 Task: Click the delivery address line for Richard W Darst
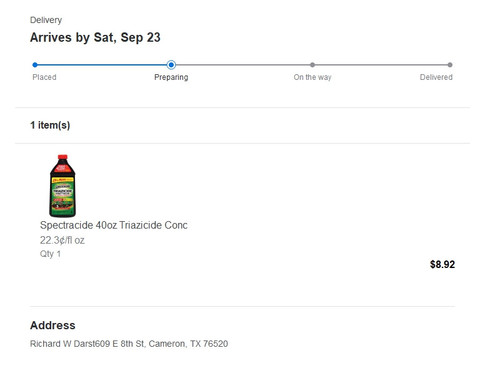point(129,344)
